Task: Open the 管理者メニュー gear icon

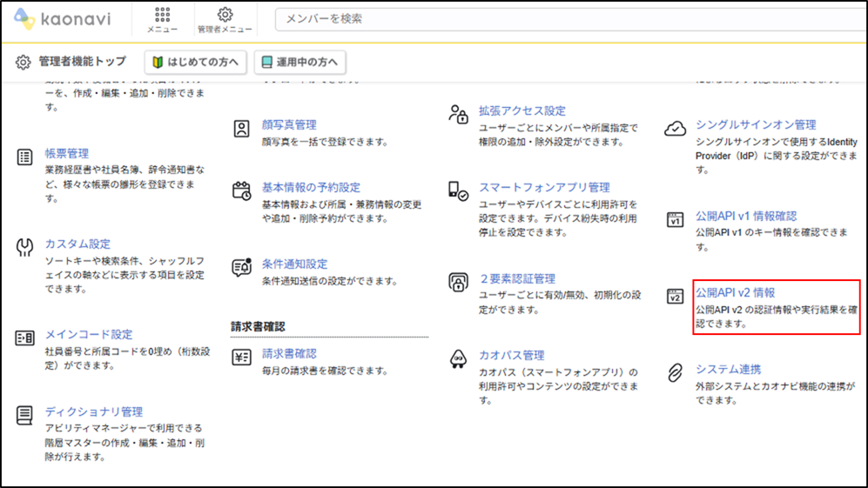Action: pos(225,15)
